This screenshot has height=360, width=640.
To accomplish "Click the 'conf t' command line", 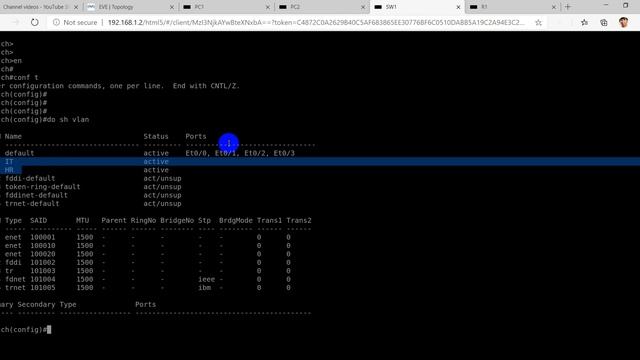I will point(20,78).
